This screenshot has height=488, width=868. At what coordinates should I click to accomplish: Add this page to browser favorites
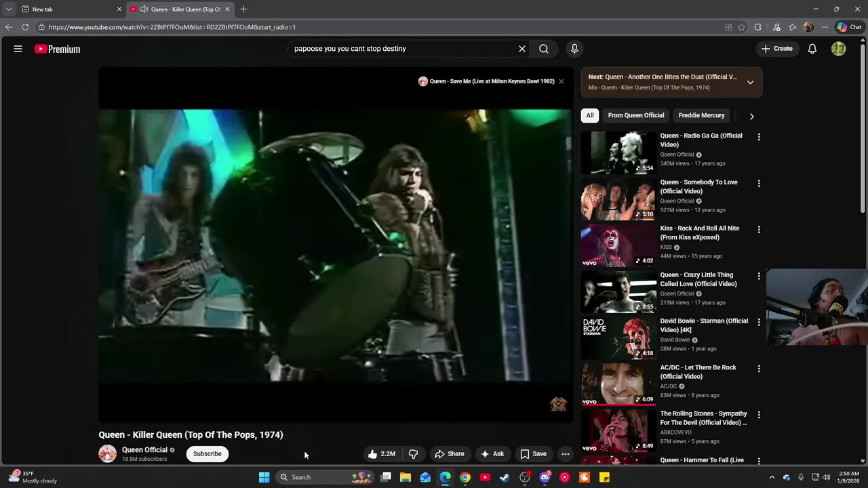(x=741, y=27)
